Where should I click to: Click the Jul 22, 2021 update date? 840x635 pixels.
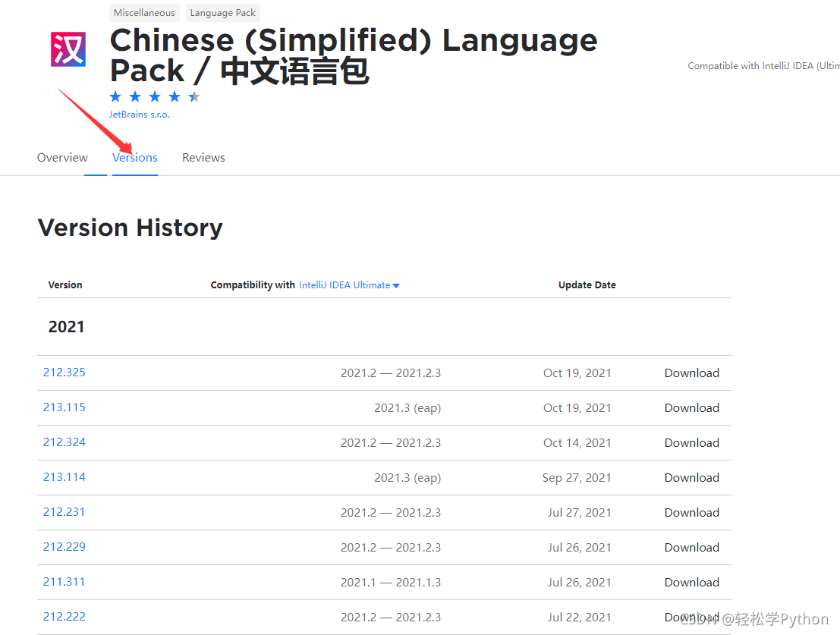click(579, 618)
